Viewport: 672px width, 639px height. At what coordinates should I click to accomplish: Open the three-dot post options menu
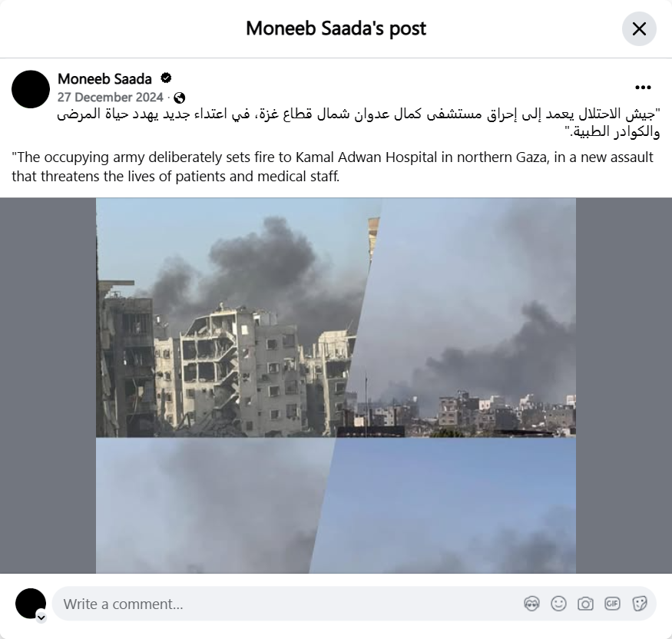643,88
